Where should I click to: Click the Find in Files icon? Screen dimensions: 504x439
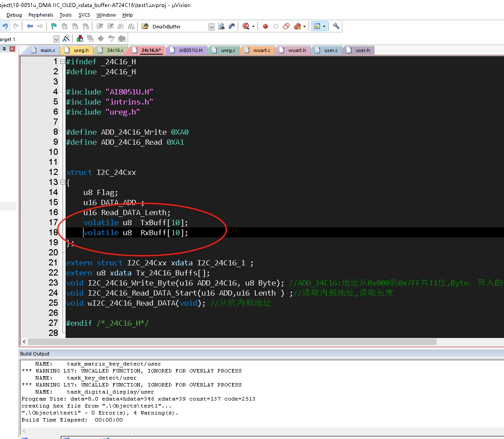(x=222, y=26)
